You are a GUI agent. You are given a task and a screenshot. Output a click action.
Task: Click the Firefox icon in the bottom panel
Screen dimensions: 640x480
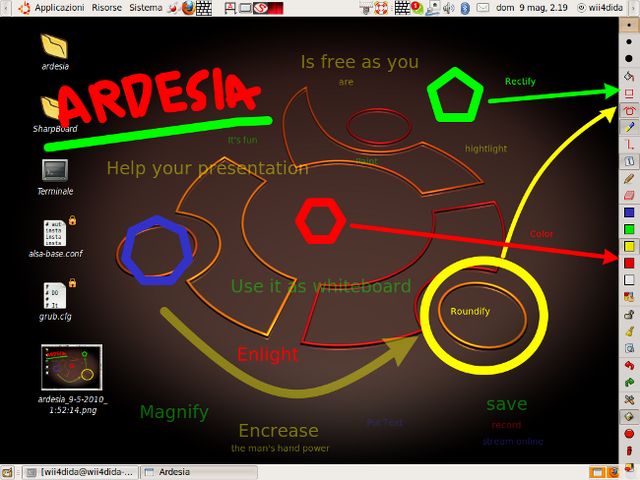click(x=613, y=473)
